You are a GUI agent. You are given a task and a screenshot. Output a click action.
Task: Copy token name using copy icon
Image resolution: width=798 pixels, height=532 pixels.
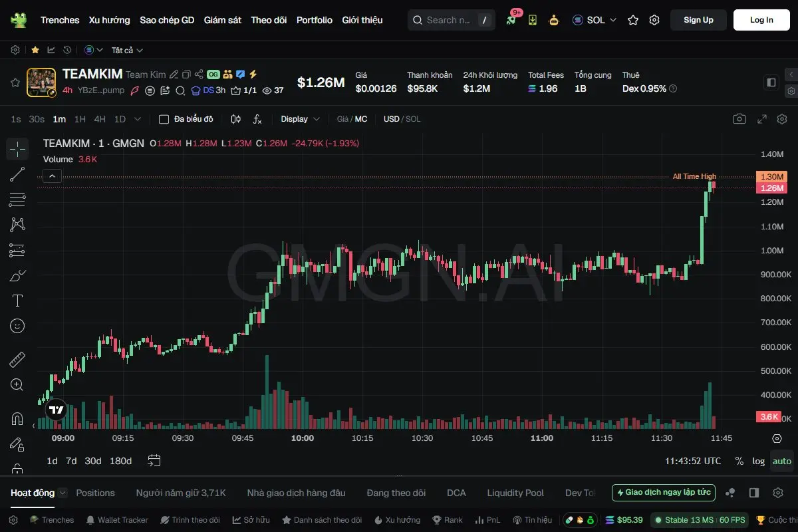(x=186, y=74)
